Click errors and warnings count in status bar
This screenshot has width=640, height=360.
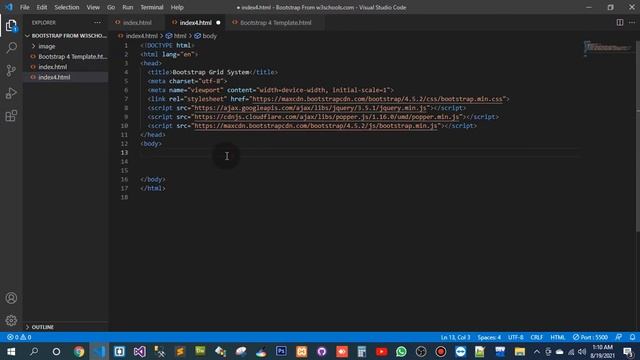[19, 337]
